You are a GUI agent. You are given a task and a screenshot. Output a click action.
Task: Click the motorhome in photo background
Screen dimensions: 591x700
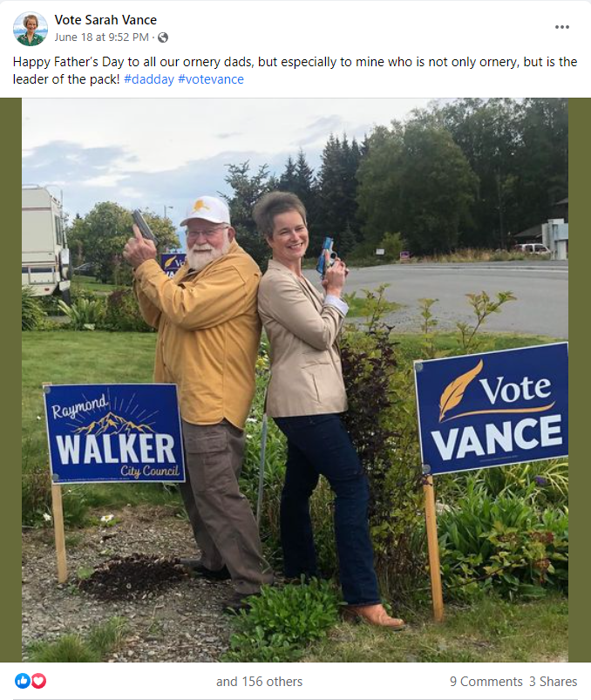pyautogui.click(x=45, y=243)
